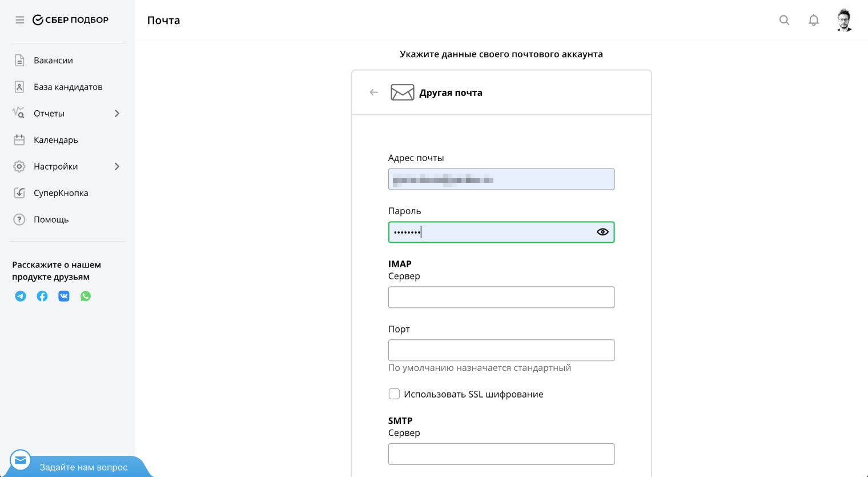Click the Сбер Подбор logo
The height and width of the screenshot is (477, 868).
click(70, 20)
